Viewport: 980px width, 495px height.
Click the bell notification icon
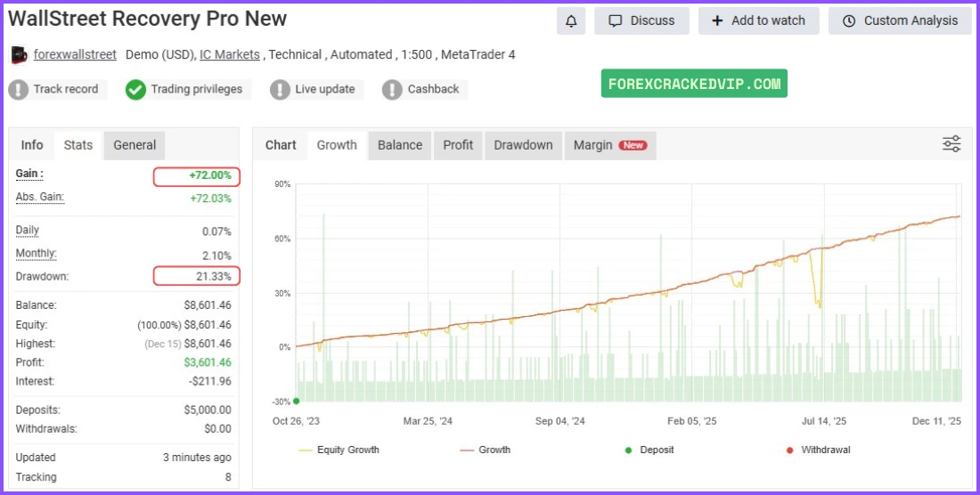570,20
